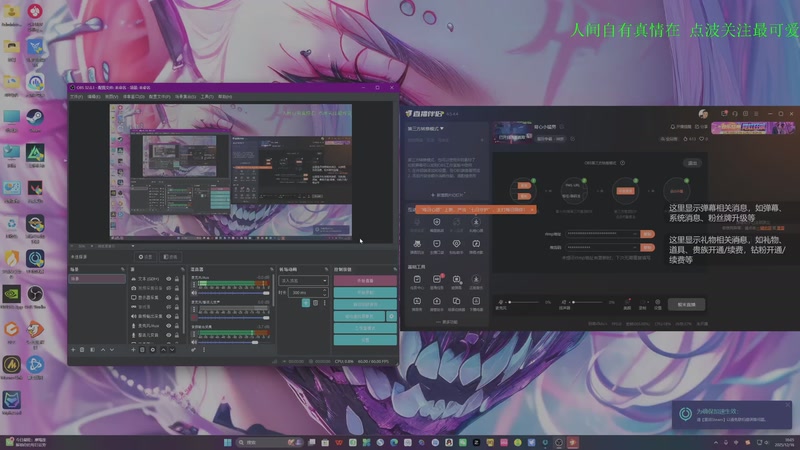The width and height of the screenshot is (800, 450).
Task: Toggle lock on 音频输出采集 source
Action: (x=177, y=316)
